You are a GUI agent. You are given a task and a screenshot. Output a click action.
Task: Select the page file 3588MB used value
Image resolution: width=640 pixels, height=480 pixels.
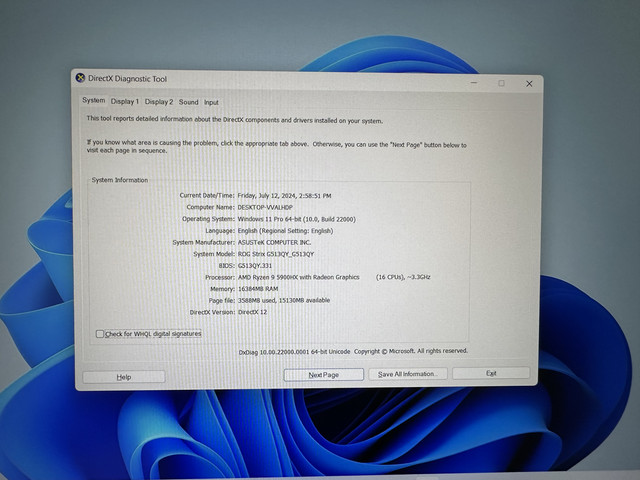[x=284, y=300]
